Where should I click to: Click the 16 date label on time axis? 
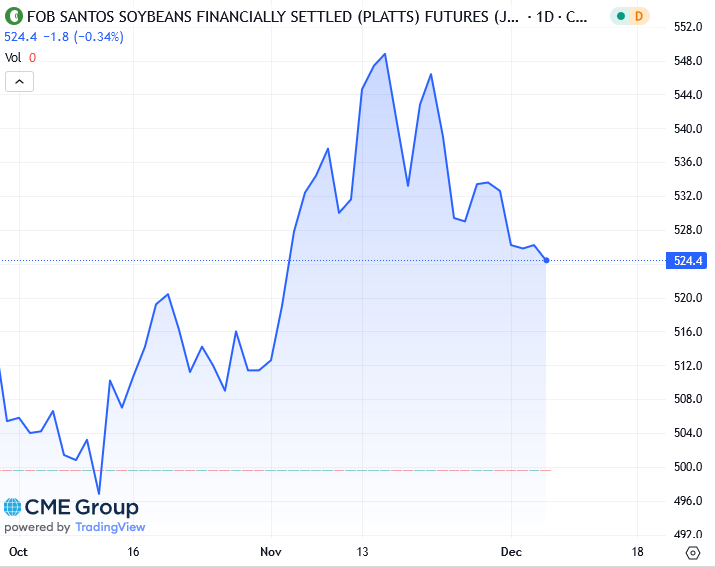tap(133, 551)
